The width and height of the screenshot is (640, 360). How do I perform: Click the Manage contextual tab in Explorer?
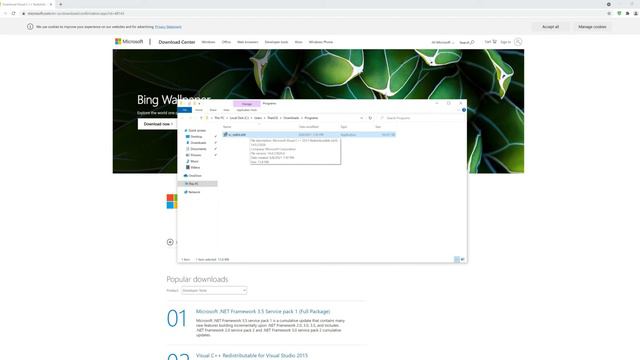pos(247,104)
